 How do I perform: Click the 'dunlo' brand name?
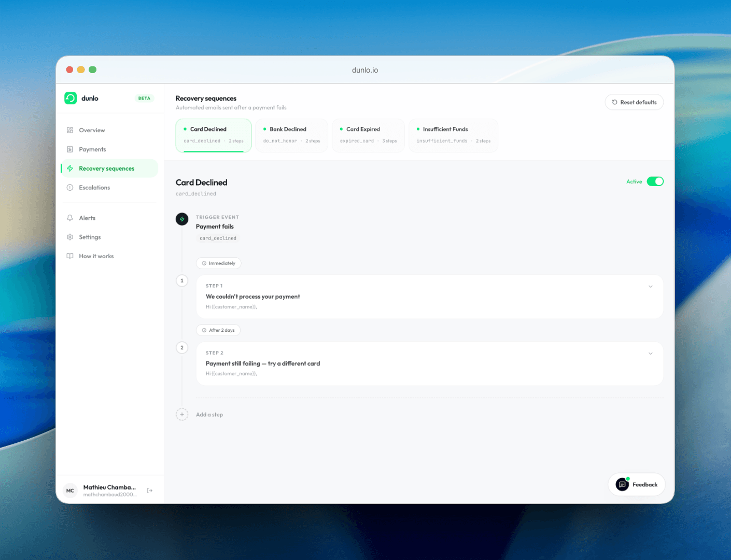(x=90, y=98)
